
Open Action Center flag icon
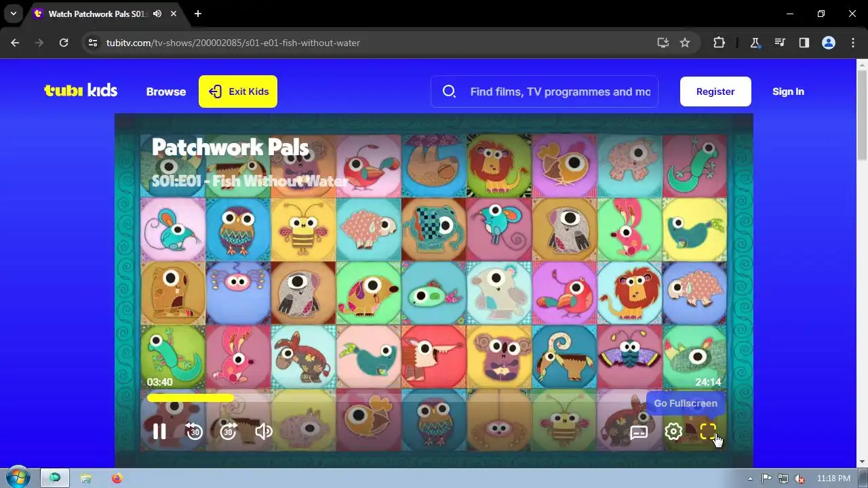(x=766, y=479)
